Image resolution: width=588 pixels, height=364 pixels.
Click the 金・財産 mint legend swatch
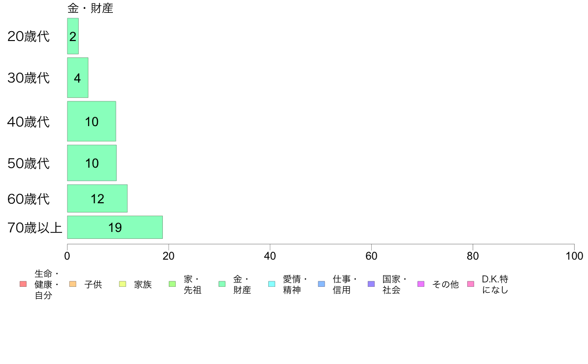[x=222, y=284]
